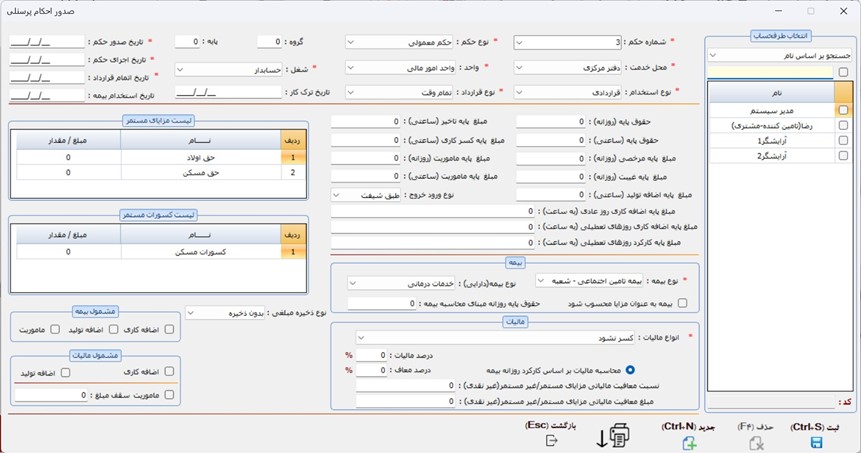Viewport: 861px width, 453px height.
Task: Click the تاریخ اجرای حکم date field
Action: pos(47,60)
